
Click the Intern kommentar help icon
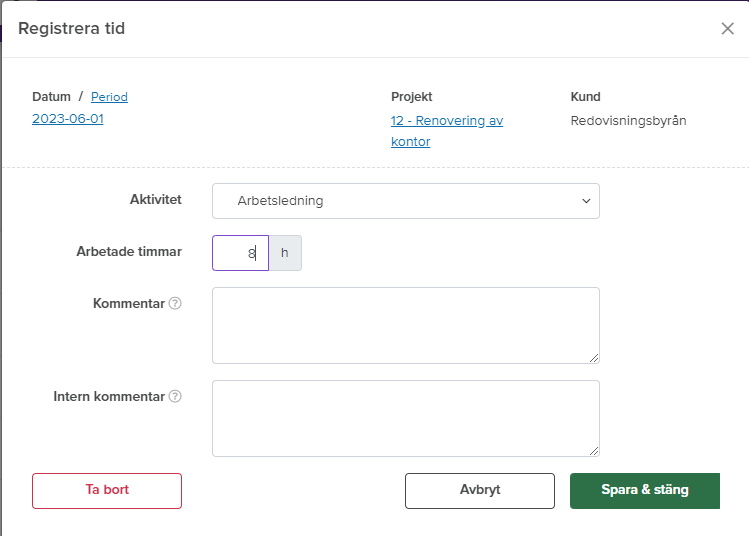pyautogui.click(x=175, y=397)
